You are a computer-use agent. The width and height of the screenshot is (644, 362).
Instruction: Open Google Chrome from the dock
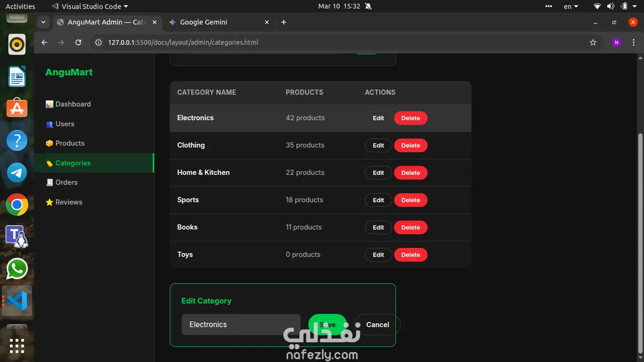pyautogui.click(x=17, y=205)
